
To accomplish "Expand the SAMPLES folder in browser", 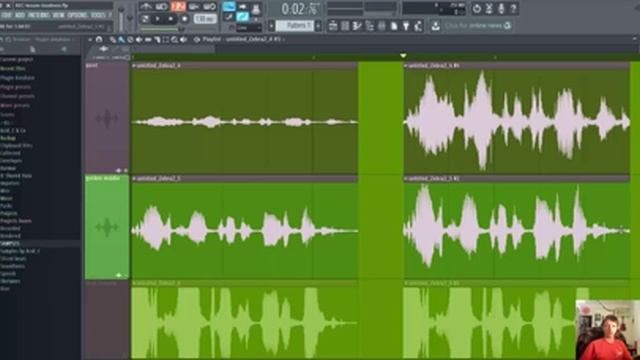I will click(x=10, y=243).
